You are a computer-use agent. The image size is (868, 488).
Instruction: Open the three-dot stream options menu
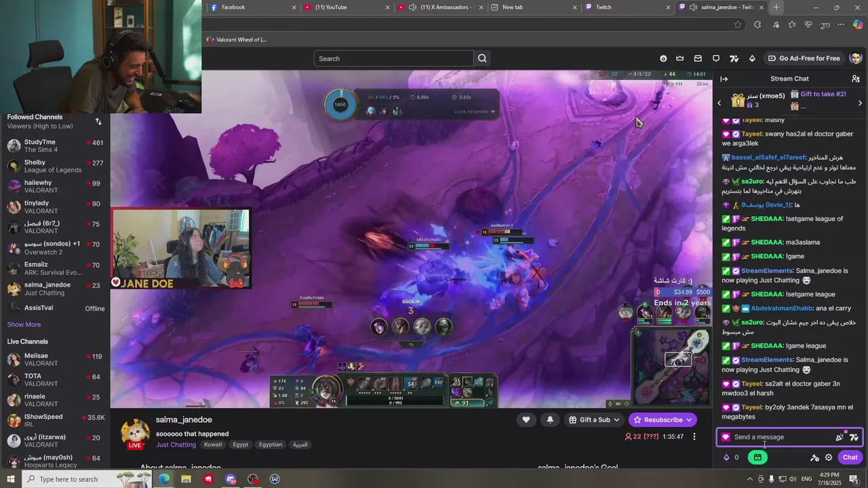click(694, 436)
